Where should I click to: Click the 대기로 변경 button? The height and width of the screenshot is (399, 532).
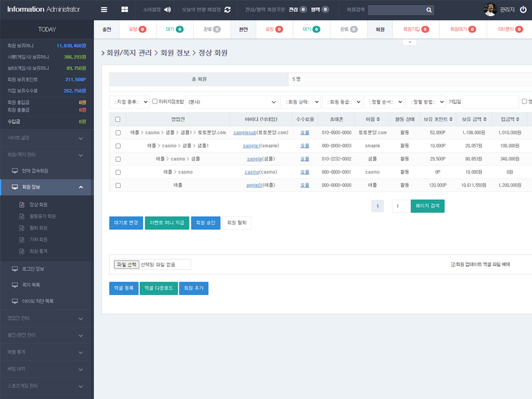click(x=126, y=223)
